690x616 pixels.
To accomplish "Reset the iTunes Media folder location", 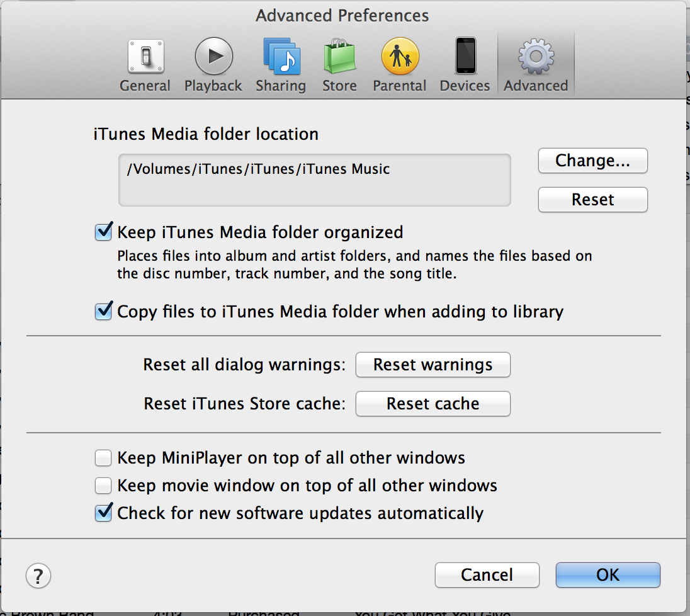I will (593, 200).
